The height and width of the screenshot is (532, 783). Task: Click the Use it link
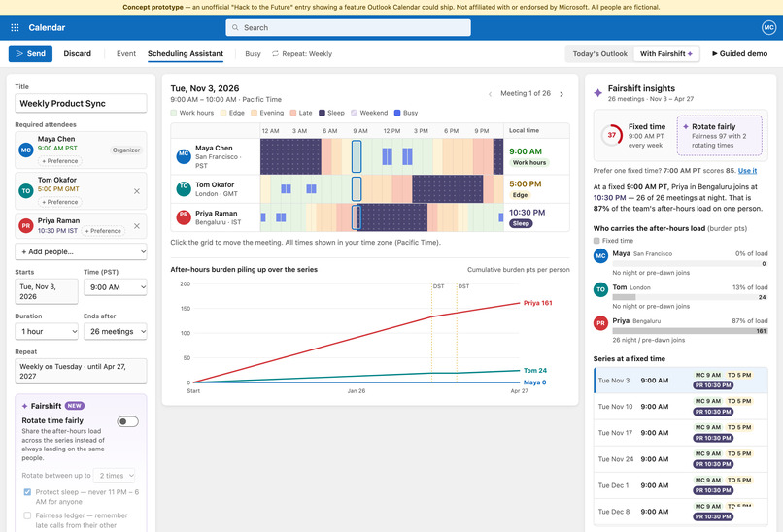pos(748,171)
